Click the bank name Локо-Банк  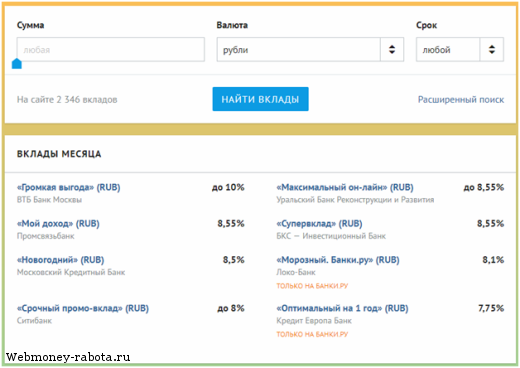coord(296,272)
